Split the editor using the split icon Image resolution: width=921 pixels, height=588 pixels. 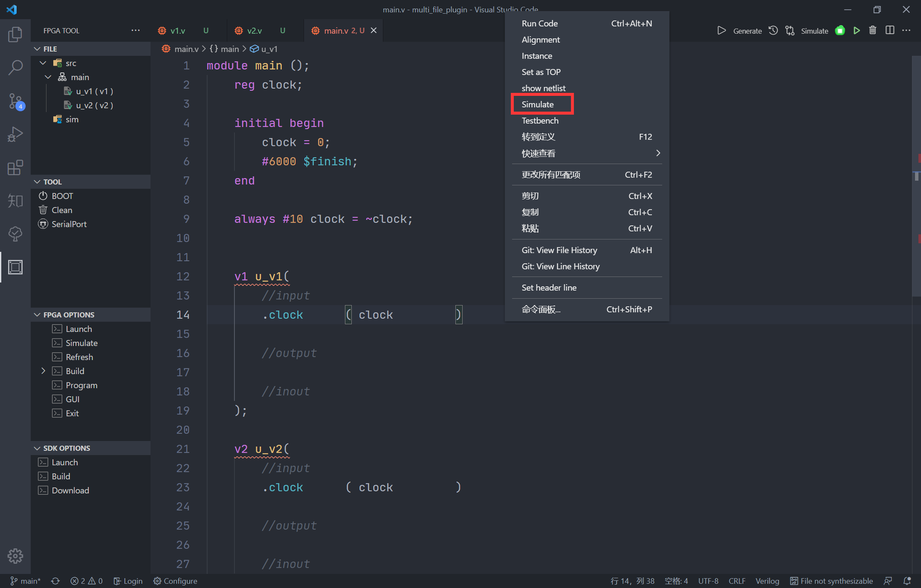click(x=890, y=30)
